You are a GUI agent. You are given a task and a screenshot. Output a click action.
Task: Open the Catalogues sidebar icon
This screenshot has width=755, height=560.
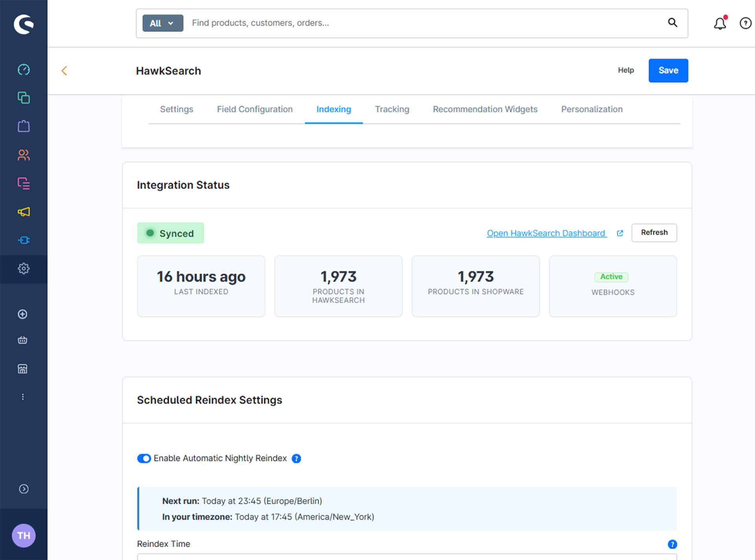[24, 98]
